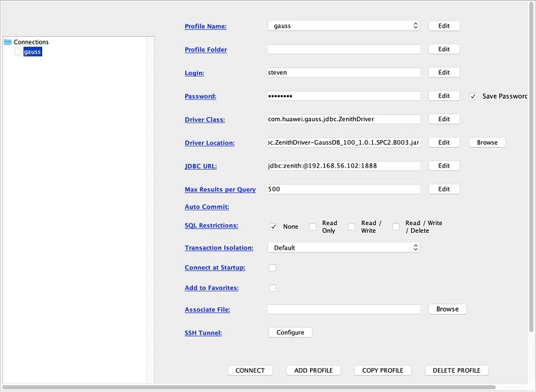Browse for an associate file
536x392 pixels.
447,309
